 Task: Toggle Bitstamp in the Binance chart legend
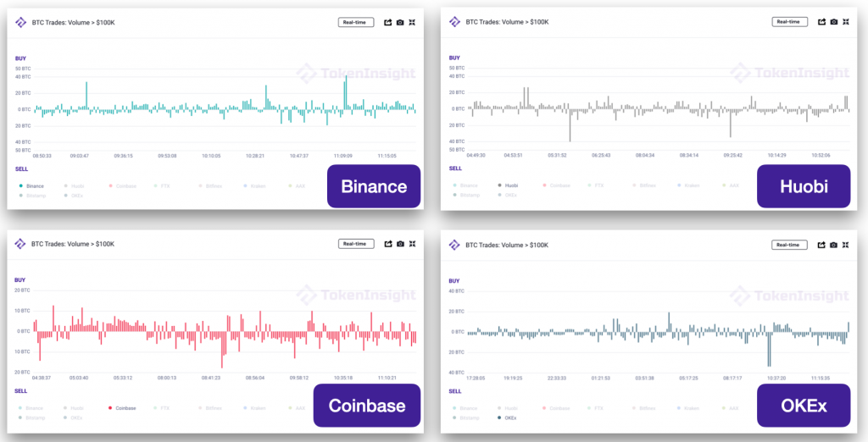pyautogui.click(x=33, y=196)
